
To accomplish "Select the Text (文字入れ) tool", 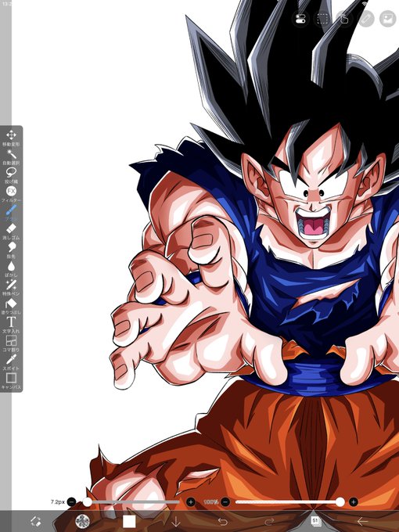I will (11, 325).
